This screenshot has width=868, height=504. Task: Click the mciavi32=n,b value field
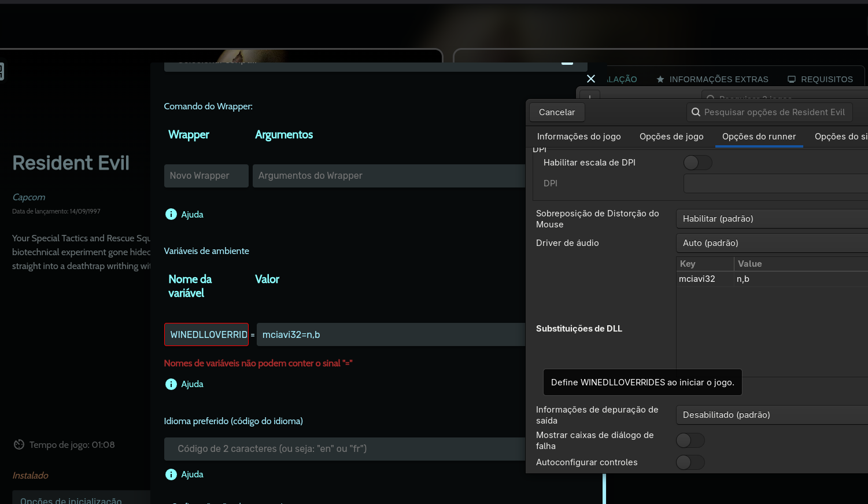tap(391, 334)
